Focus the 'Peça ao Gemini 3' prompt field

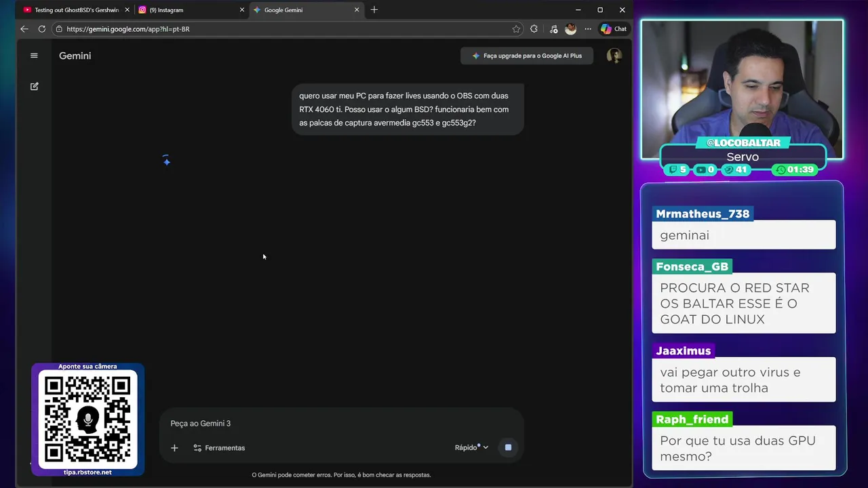point(341,424)
